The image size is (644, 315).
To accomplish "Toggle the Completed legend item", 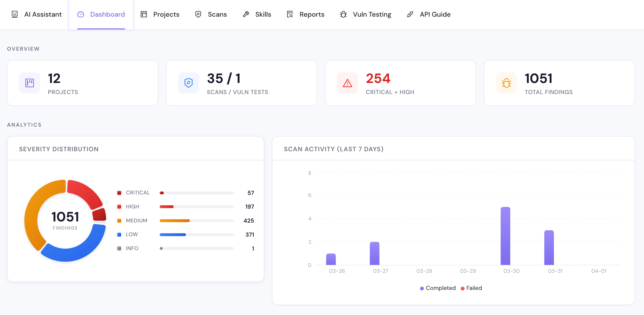I will [438, 288].
